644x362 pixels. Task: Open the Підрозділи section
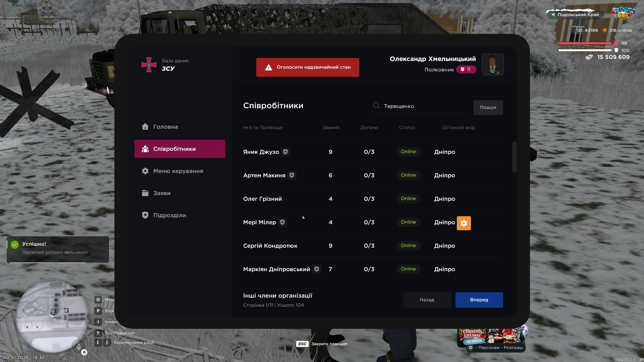click(x=169, y=215)
